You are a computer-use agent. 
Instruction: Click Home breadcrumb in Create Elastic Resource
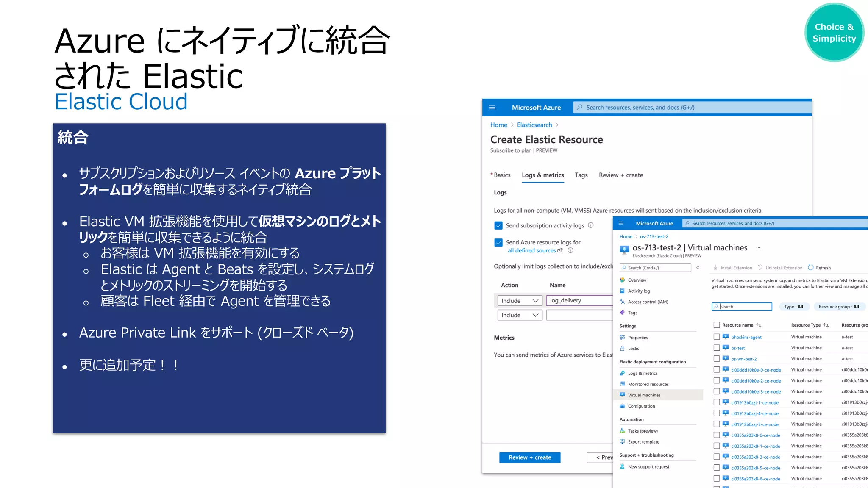point(499,125)
